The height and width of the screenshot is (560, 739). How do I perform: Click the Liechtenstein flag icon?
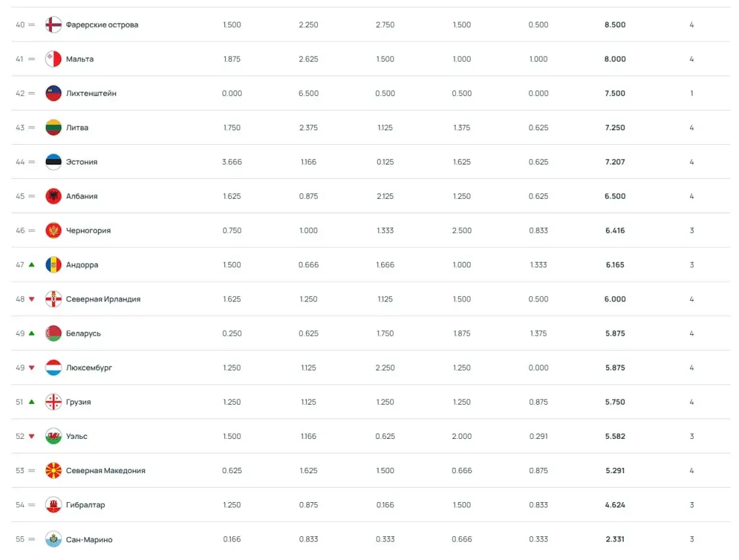tap(53, 93)
